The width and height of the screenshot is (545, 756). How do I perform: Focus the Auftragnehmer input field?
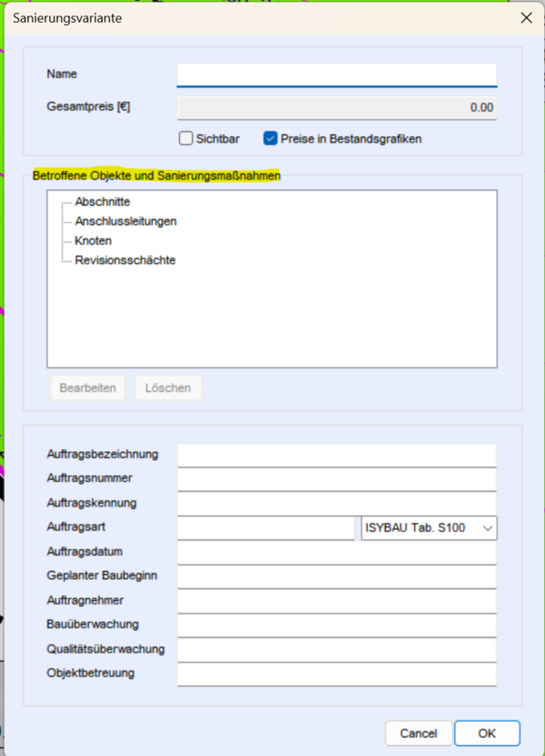click(337, 601)
